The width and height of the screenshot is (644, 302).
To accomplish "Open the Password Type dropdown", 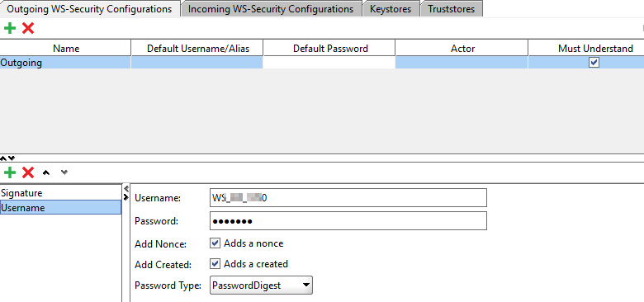I will click(x=261, y=285).
